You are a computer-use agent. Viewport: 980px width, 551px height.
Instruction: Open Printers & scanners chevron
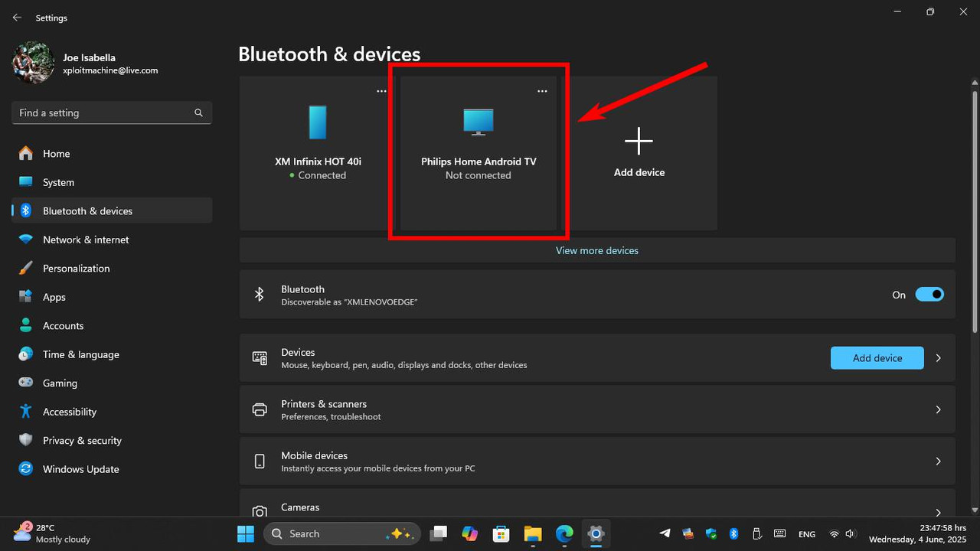pos(939,409)
